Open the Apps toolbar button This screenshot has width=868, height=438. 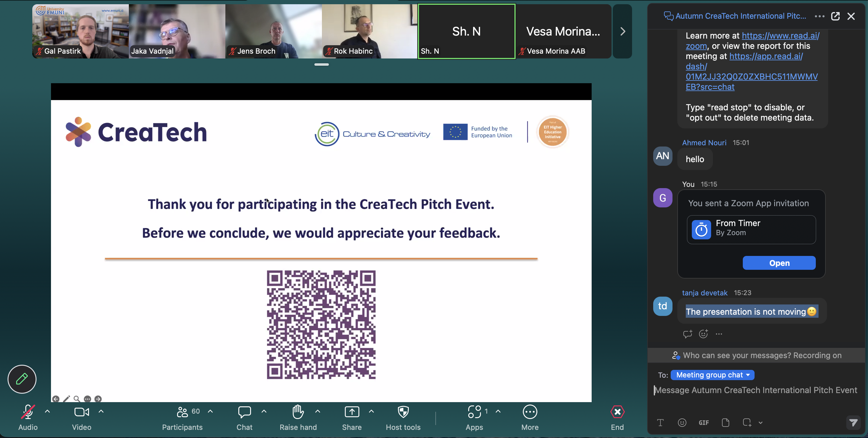click(x=475, y=418)
